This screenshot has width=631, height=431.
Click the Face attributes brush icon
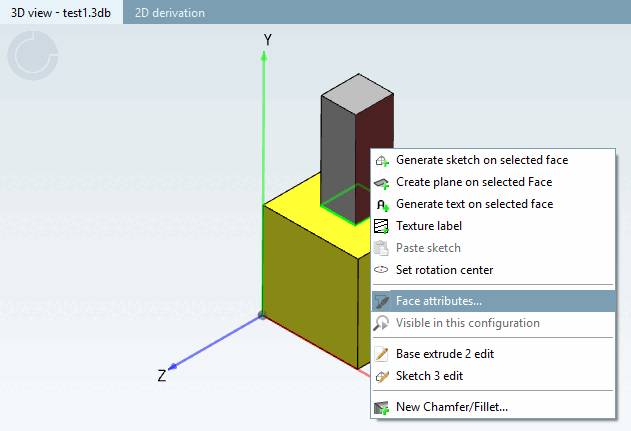381,301
